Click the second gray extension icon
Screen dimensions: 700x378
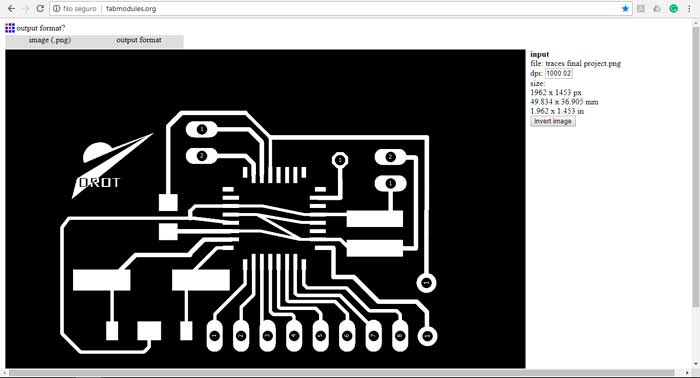click(x=657, y=8)
